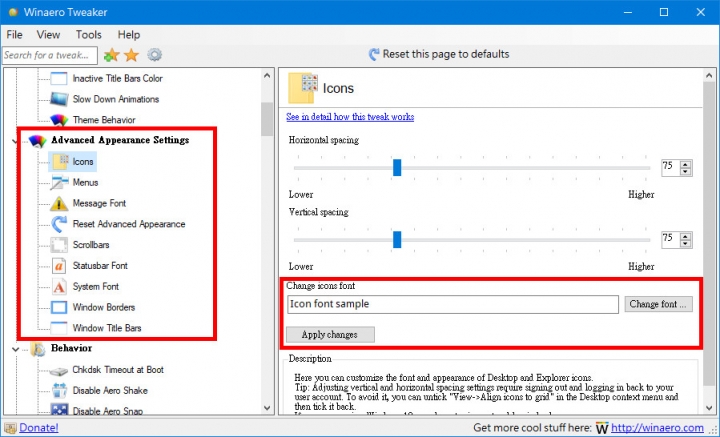Click the vertical spacing value field showing 75
720x437 pixels.
(x=671, y=240)
